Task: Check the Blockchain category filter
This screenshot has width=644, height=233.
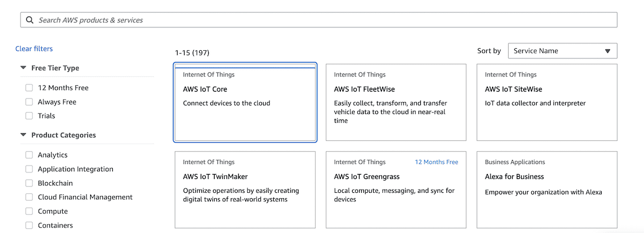Action: 29,183
